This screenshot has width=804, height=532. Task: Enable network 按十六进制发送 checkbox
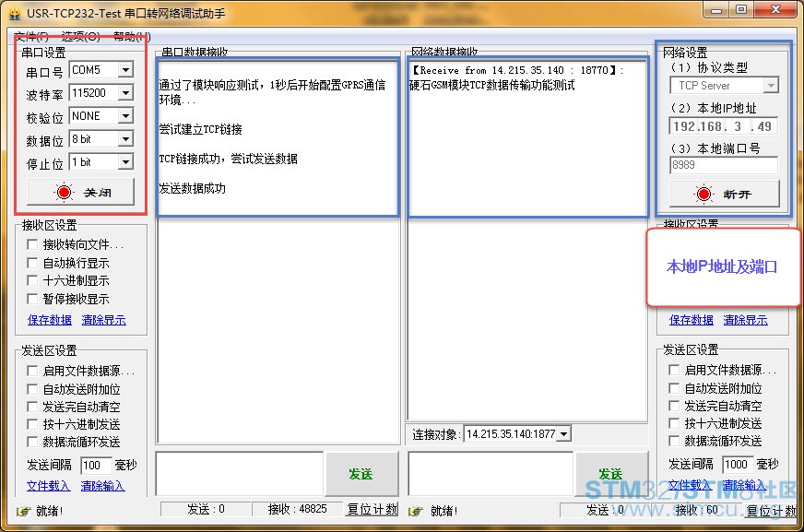pos(674,423)
